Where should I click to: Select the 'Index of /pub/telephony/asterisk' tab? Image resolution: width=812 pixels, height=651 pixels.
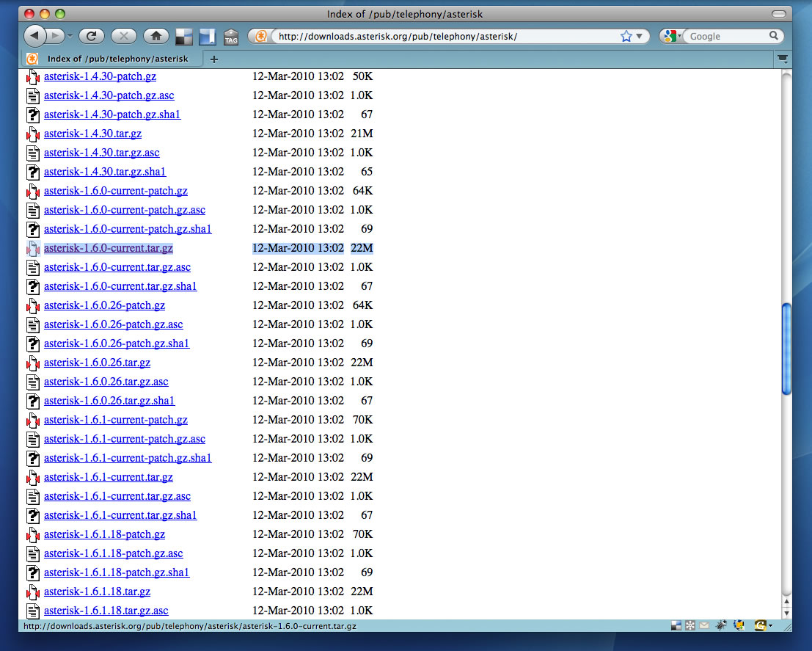click(117, 59)
